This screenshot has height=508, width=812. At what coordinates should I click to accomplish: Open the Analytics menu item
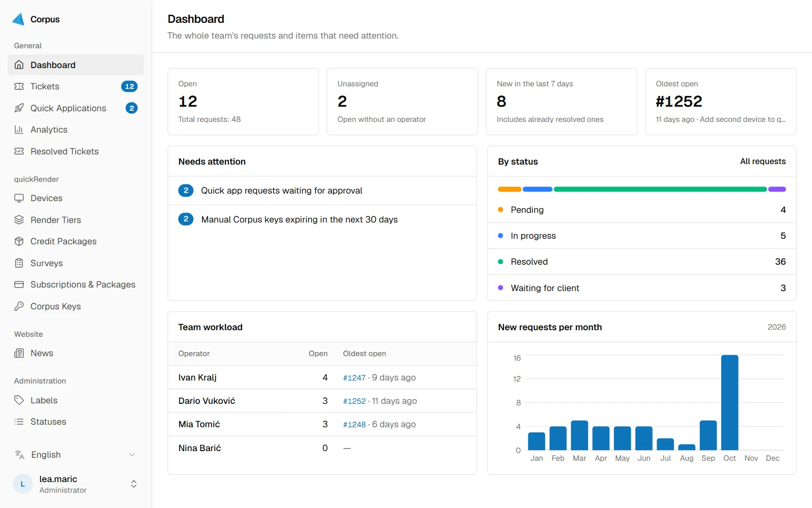(76, 130)
